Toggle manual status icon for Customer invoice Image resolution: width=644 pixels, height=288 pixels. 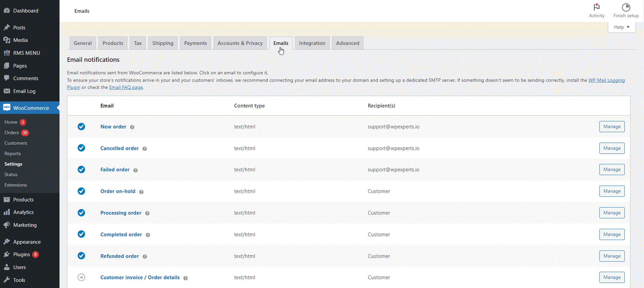coord(81,277)
